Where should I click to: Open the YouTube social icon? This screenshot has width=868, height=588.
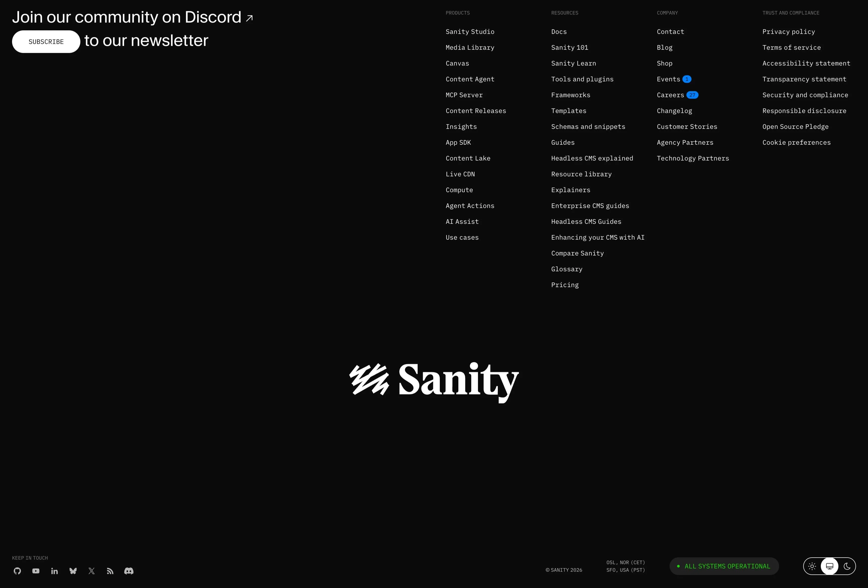pos(36,571)
